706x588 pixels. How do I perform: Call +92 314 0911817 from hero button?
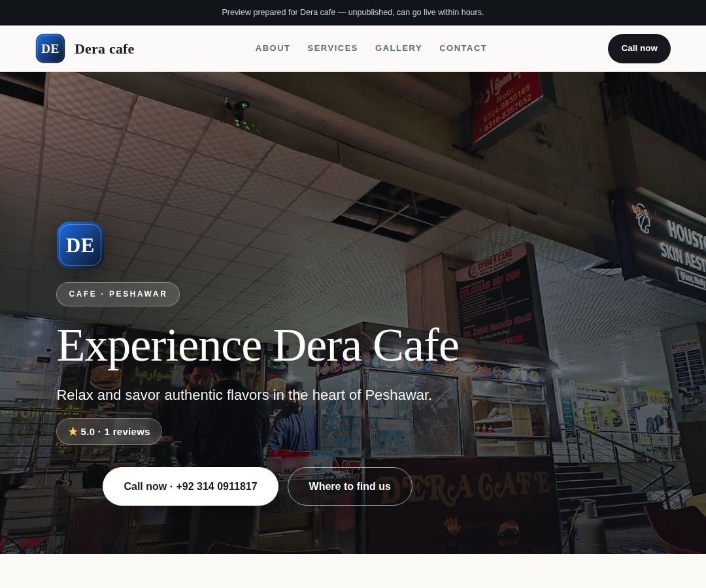click(x=190, y=486)
